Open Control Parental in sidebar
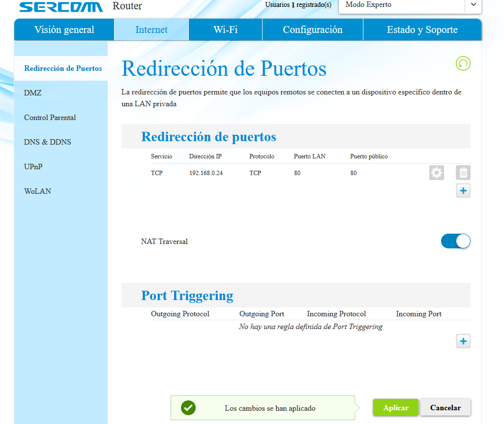Screen dimensions: 504x424 click(50, 118)
